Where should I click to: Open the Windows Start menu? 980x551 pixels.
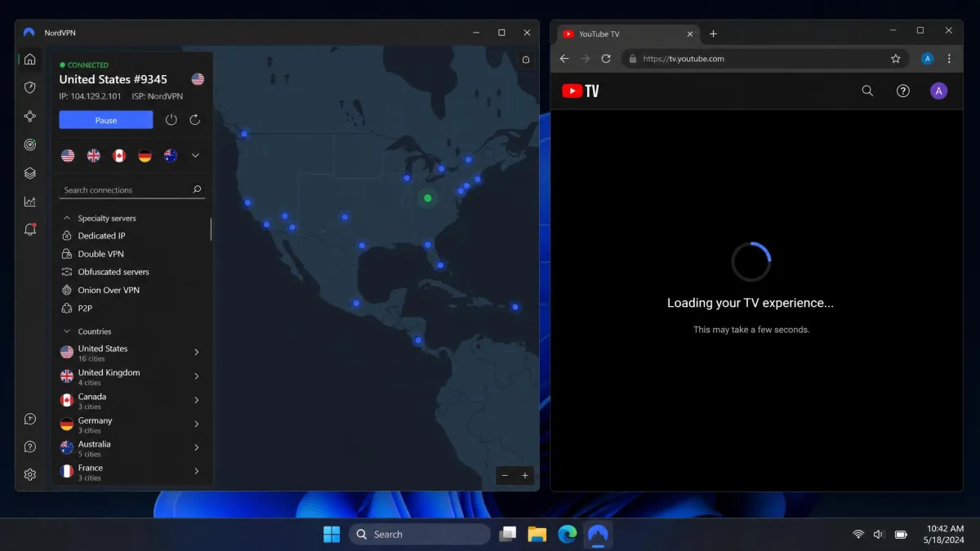(x=332, y=534)
